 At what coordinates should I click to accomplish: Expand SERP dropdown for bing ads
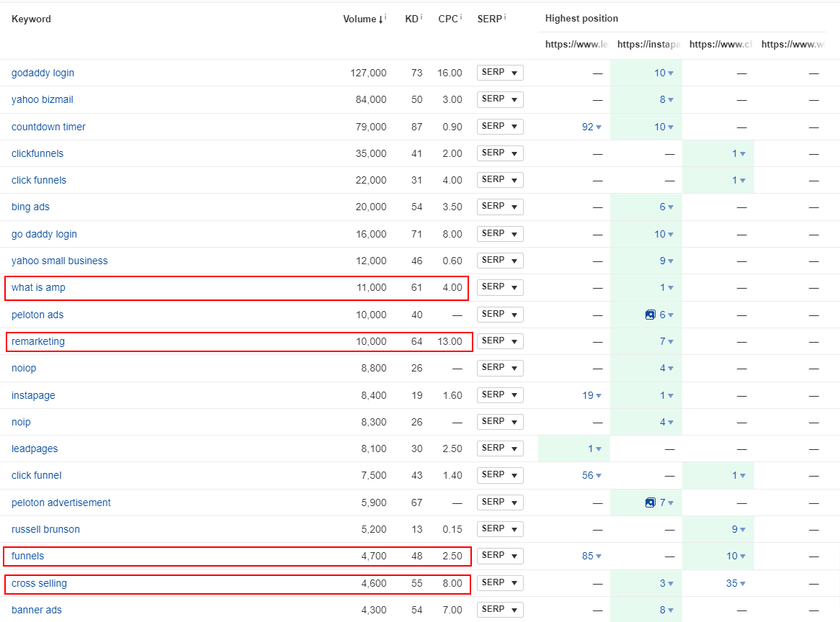coord(500,207)
